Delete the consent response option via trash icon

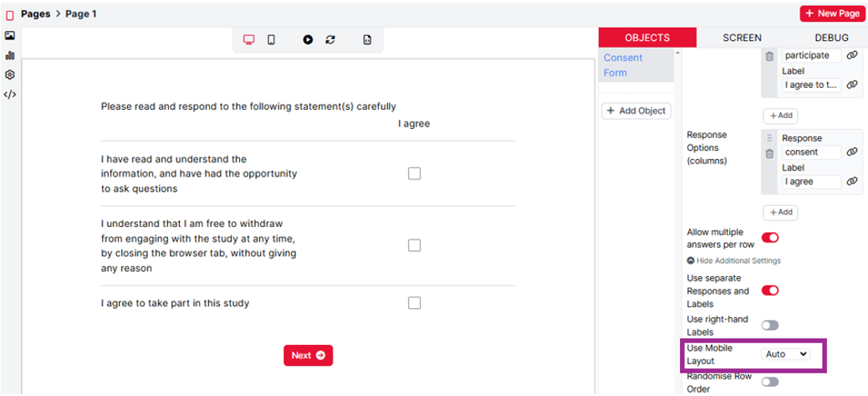click(x=769, y=154)
